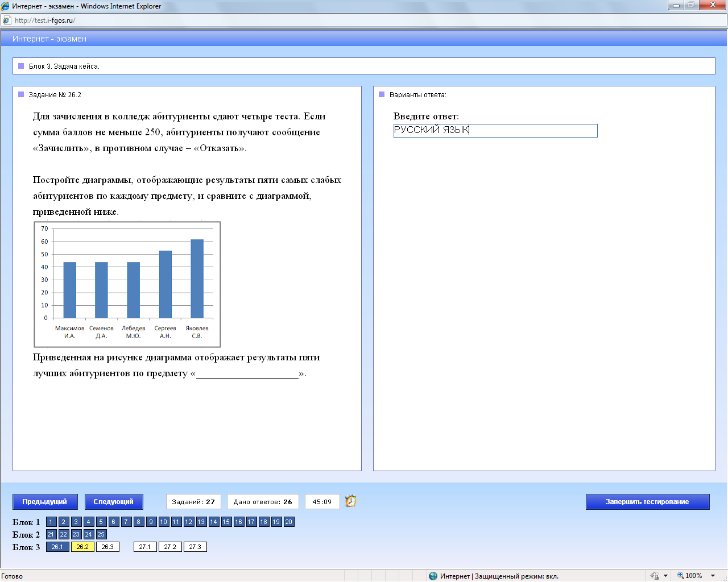Click the Защищенный режим status text
The height and width of the screenshot is (582, 728).
point(516,576)
